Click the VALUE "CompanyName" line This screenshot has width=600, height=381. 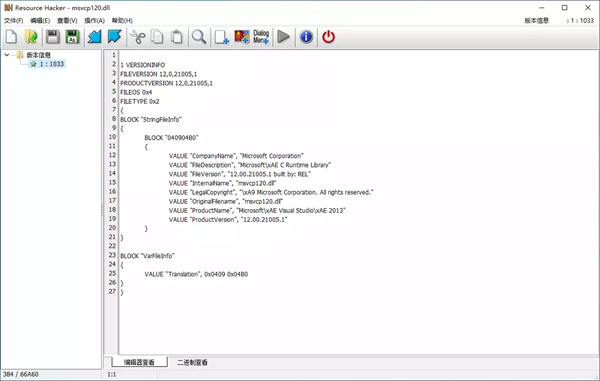pyautogui.click(x=236, y=156)
